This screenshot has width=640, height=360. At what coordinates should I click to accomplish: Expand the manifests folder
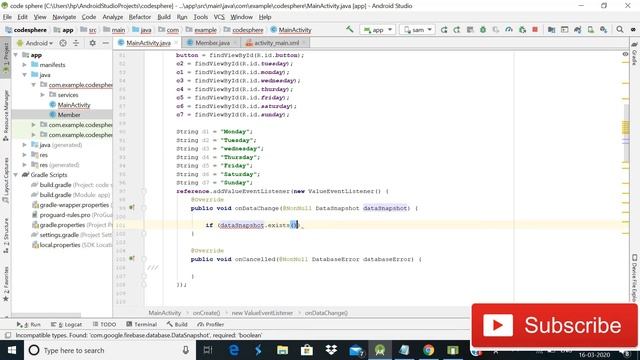(24, 65)
